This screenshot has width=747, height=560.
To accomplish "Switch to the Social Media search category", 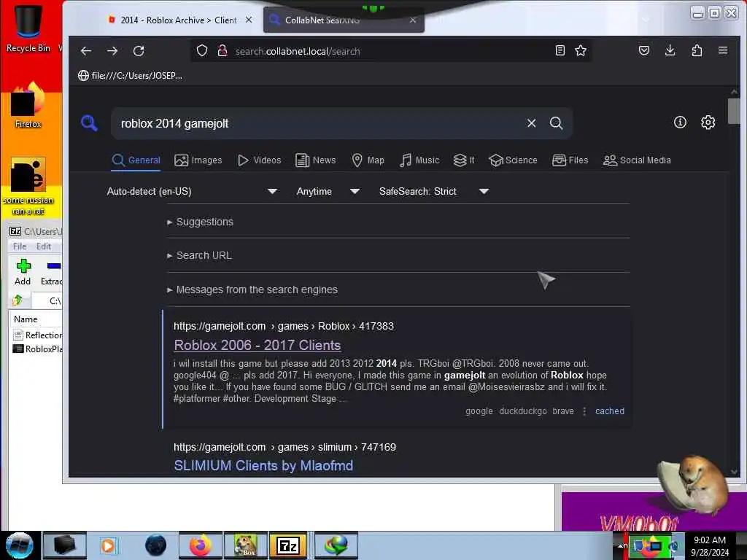I will [x=637, y=160].
